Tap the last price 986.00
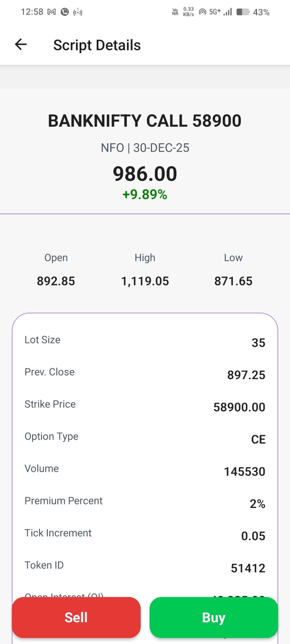Image resolution: width=290 pixels, height=644 pixels. point(145,174)
